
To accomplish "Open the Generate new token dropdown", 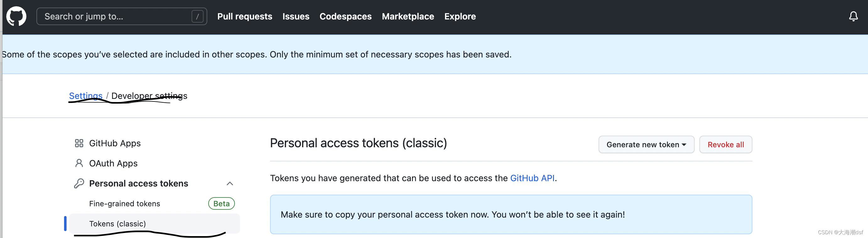I will coord(646,144).
